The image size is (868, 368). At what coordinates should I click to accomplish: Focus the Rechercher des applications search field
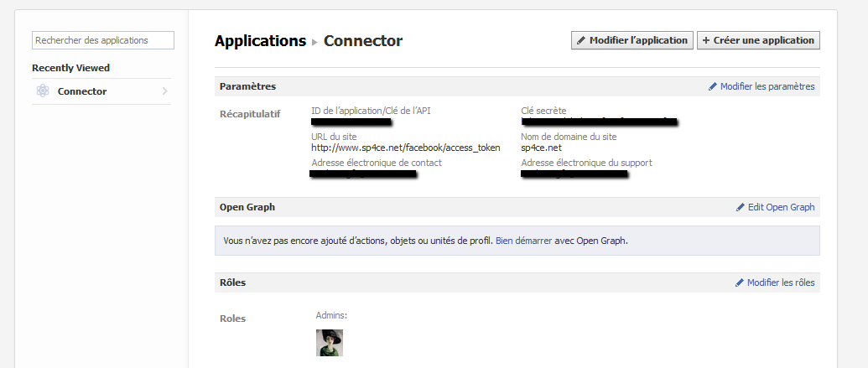pyautogui.click(x=103, y=40)
